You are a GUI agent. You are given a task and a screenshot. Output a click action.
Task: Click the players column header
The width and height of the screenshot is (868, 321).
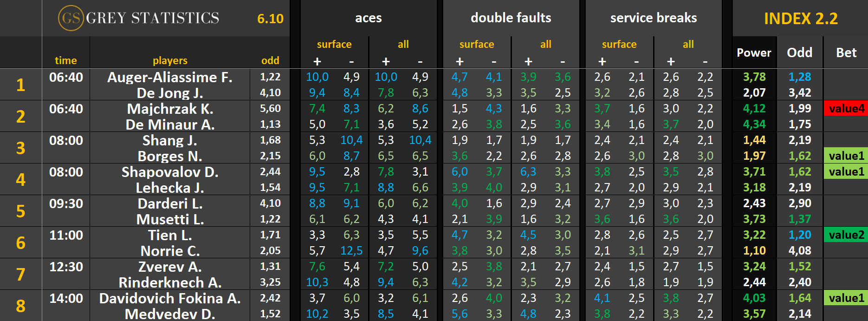pos(170,60)
